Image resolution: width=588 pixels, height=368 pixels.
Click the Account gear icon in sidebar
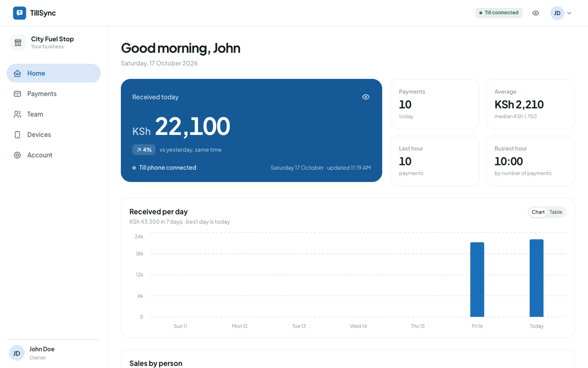[17, 155]
